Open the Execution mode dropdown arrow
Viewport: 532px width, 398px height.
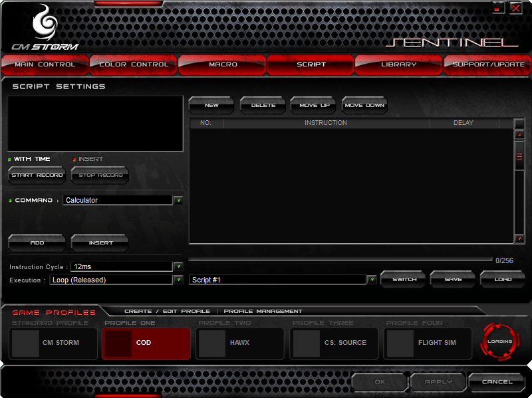click(x=178, y=280)
